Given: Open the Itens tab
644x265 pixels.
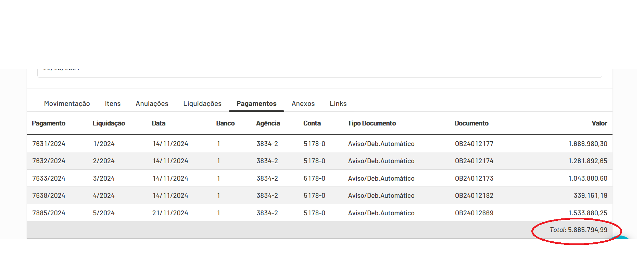Looking at the screenshot, I should coord(113,104).
